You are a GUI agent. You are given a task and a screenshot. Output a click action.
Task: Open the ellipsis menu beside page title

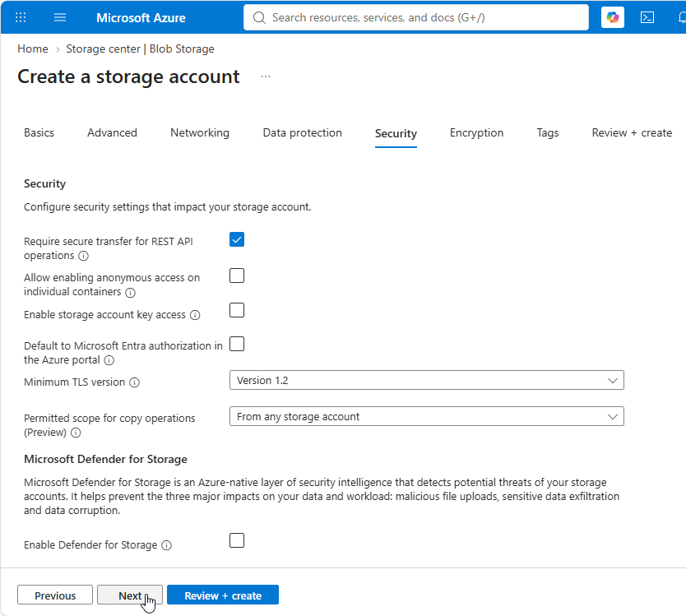(266, 76)
